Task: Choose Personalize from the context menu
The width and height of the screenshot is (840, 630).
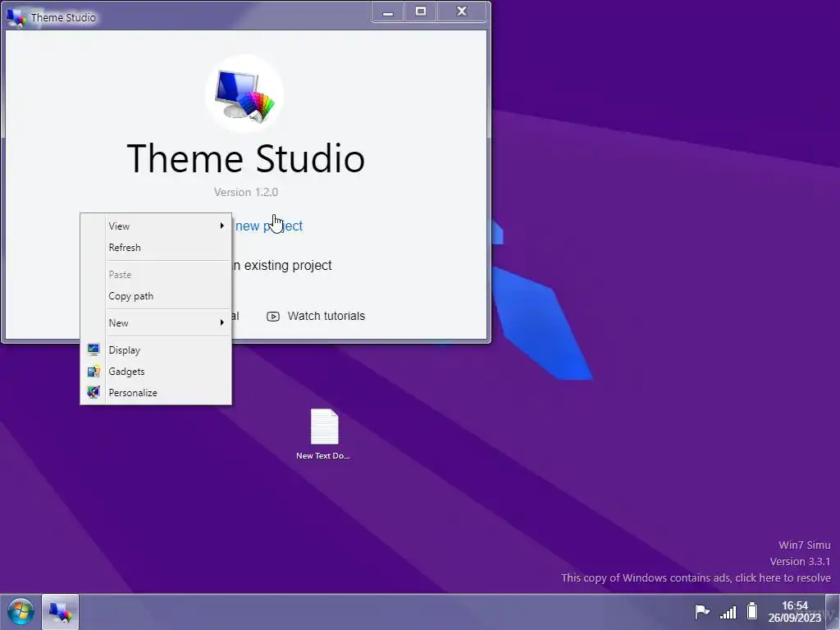Action: [156, 393]
